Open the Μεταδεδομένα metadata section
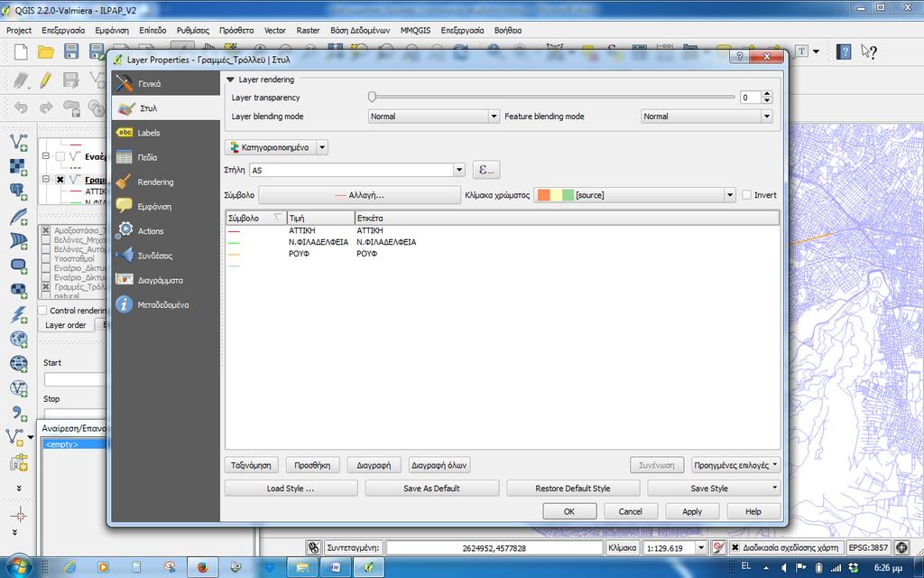 (x=166, y=305)
